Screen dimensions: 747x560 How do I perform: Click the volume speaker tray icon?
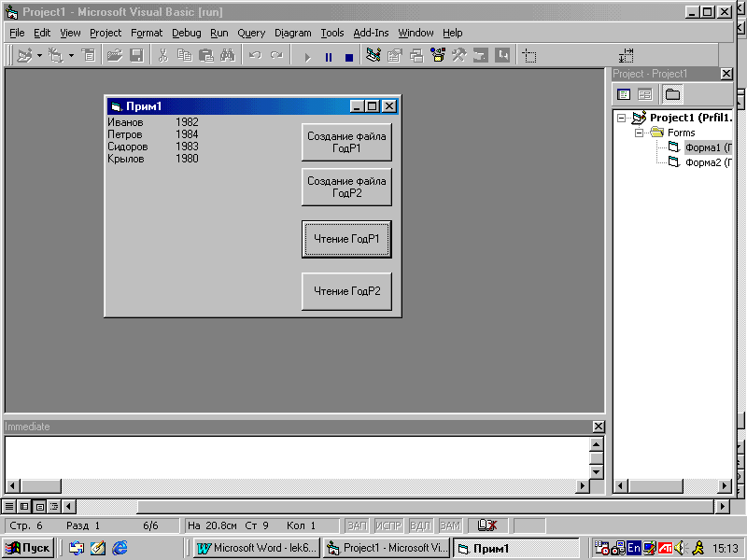679,548
